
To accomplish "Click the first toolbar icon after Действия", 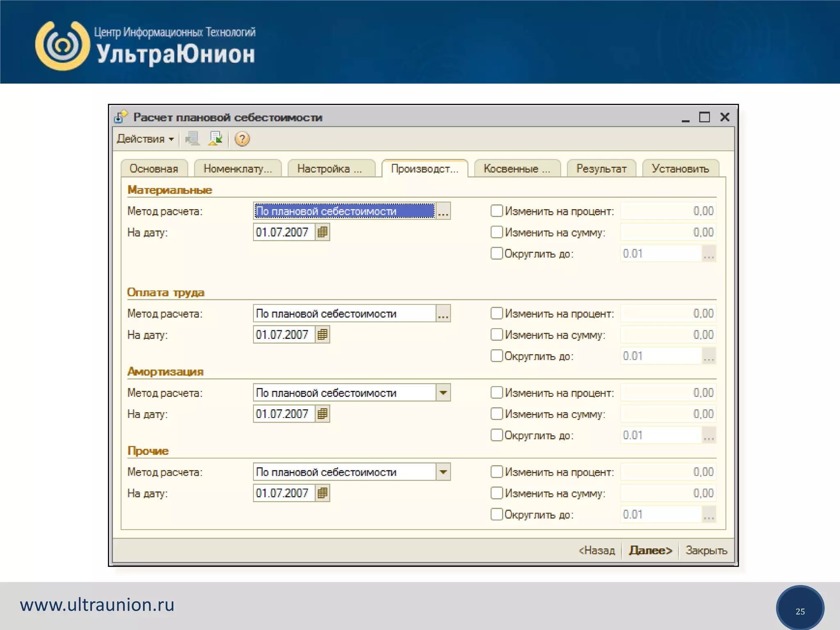I will (x=192, y=139).
